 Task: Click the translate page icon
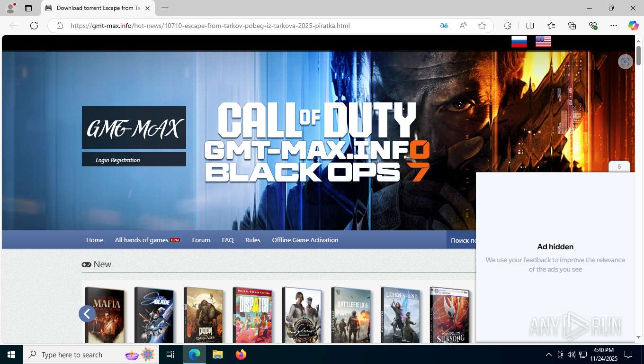(444, 26)
